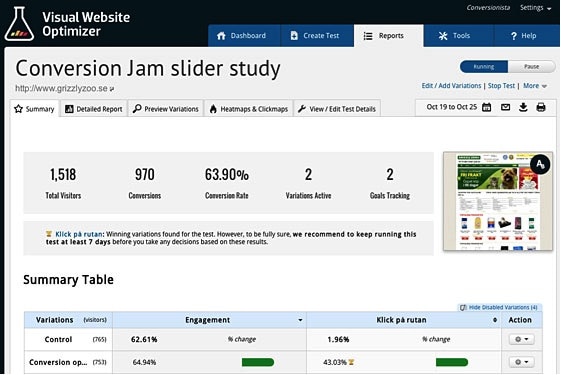
Task: Click the email report envelope icon
Action: (x=505, y=107)
